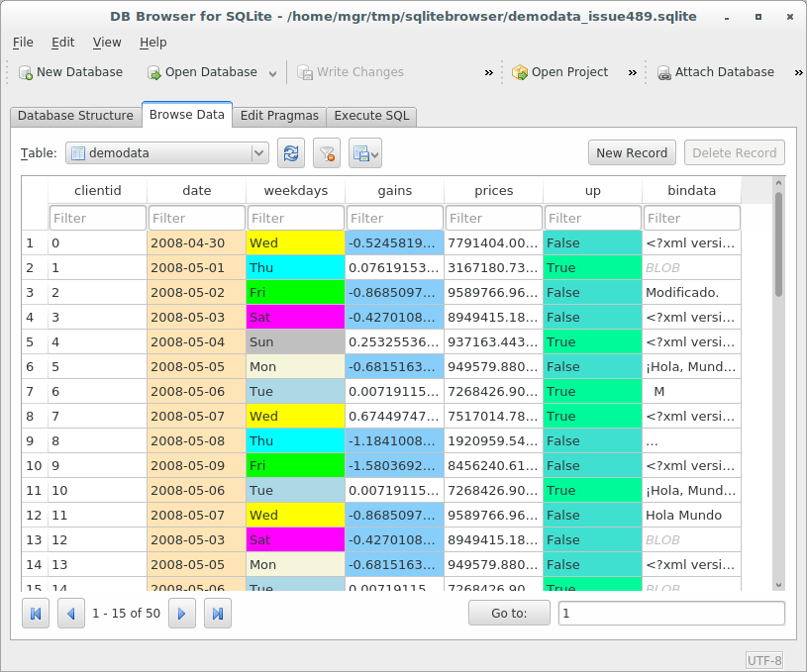Click the Go to: button
Screen dimensions: 807x672
(x=509, y=613)
